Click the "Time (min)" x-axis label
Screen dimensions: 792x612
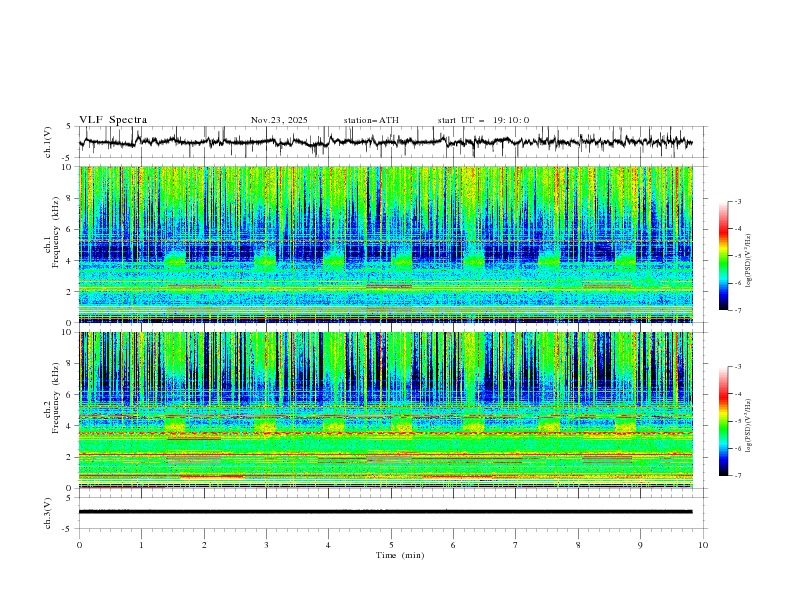pyautogui.click(x=400, y=555)
